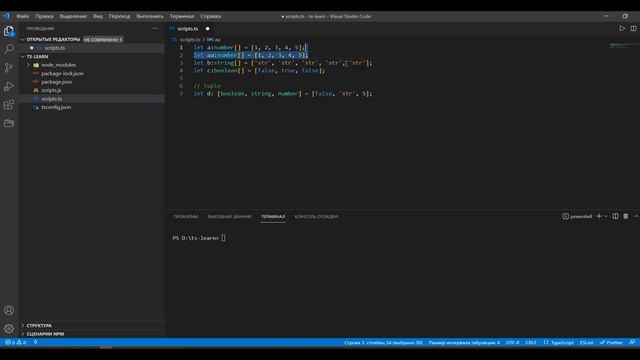This screenshot has width=640, height=360.
Task: Open the Terminal menu
Action: coord(182,16)
